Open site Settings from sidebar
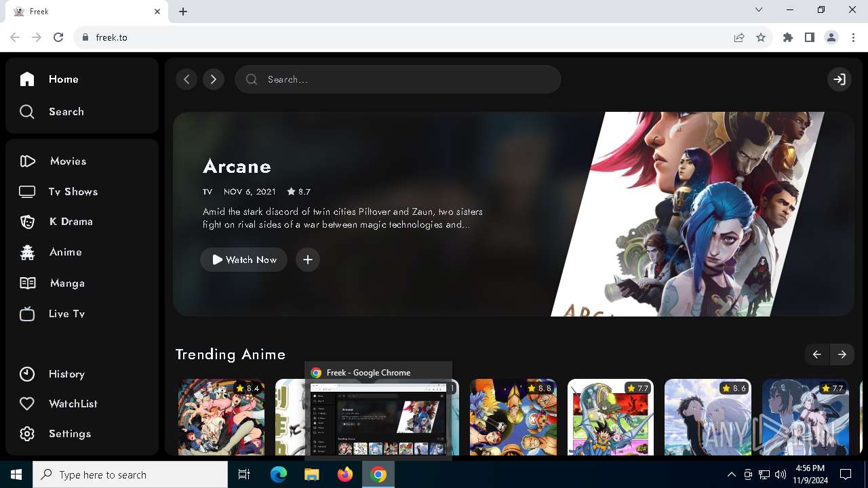This screenshot has width=868, height=488. (55, 434)
